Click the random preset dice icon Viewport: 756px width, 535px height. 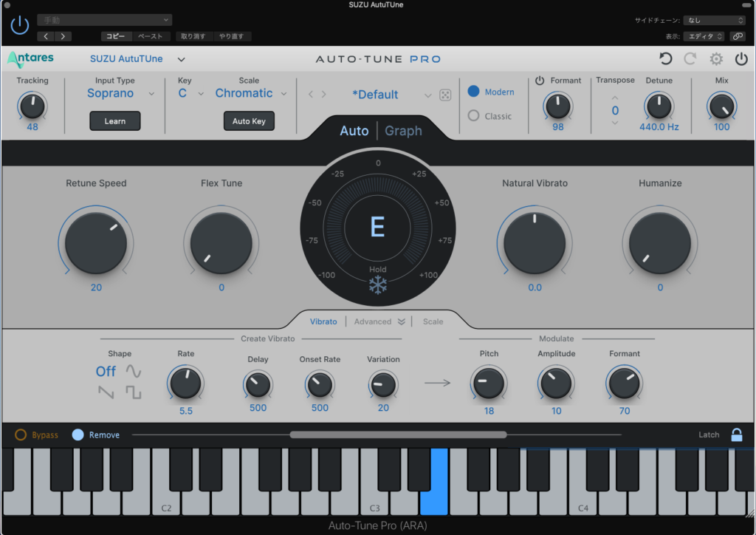(445, 95)
